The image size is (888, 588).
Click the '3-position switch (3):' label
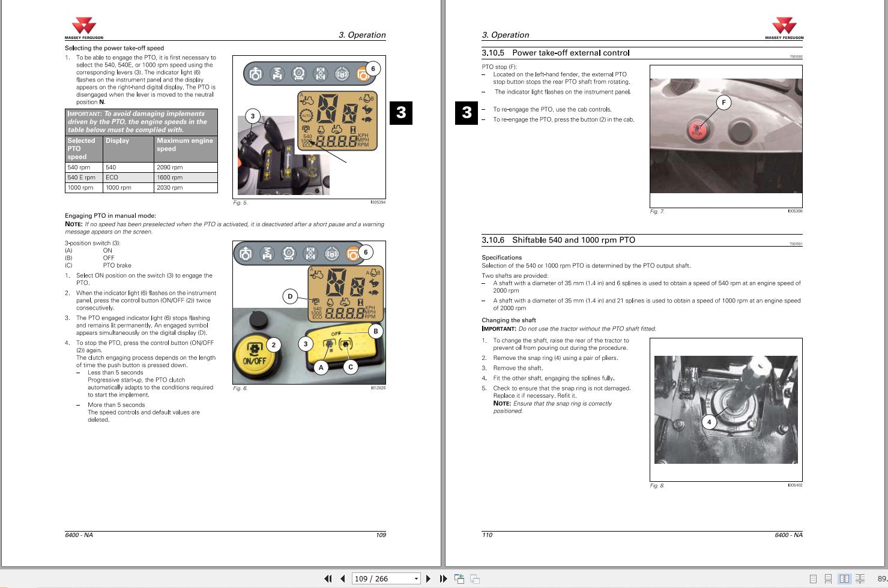coord(92,243)
